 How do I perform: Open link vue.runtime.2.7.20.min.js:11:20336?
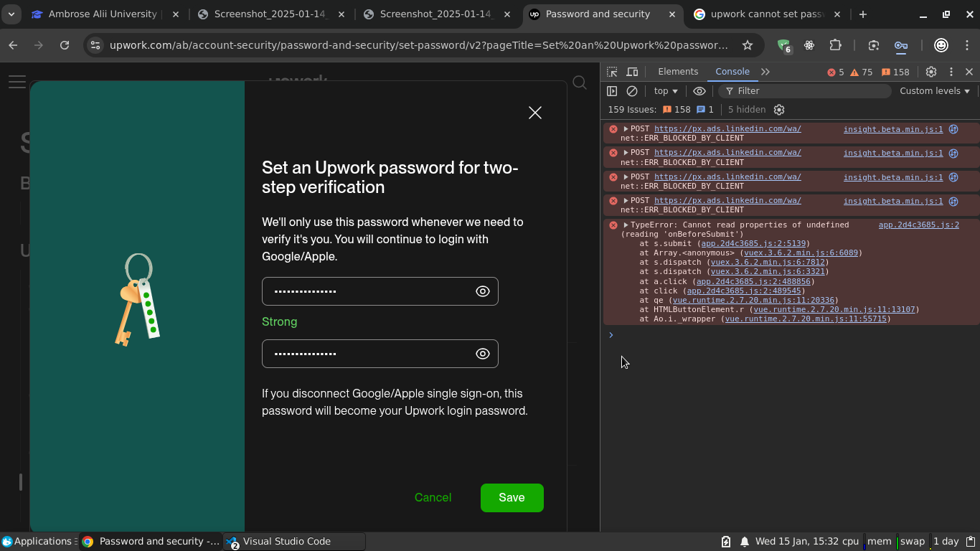tap(753, 300)
